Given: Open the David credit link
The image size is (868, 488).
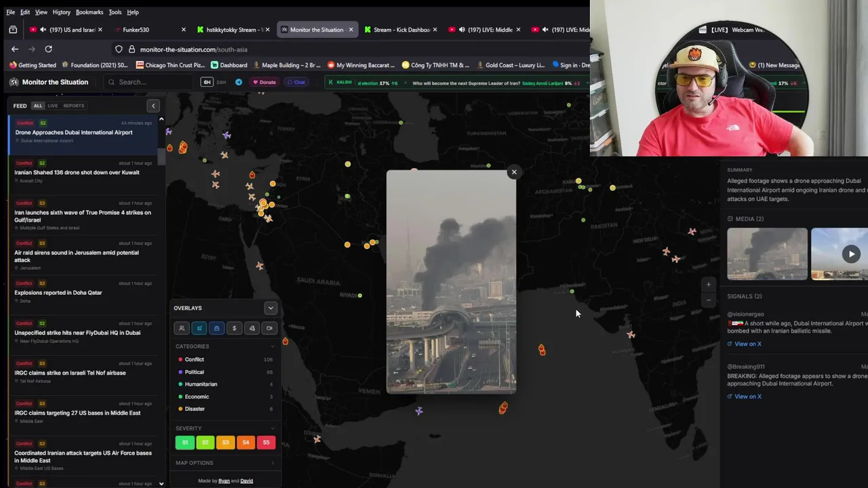Looking at the screenshot, I should coord(246,481).
